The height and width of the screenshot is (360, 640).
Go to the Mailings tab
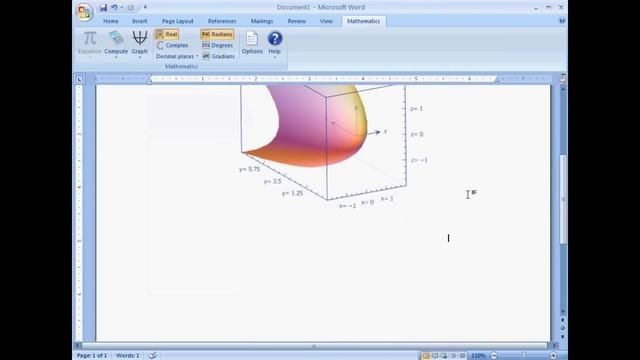coord(262,21)
